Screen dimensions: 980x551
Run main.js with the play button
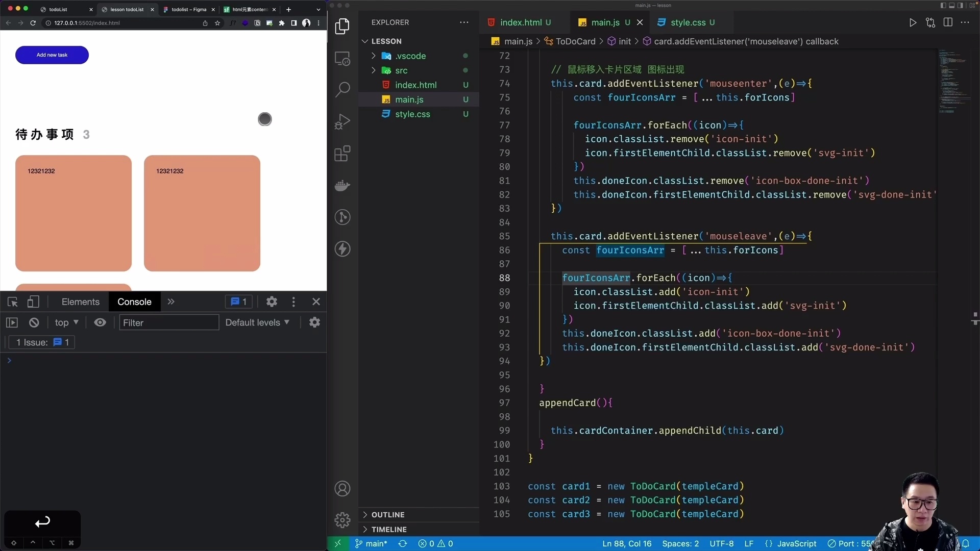[x=913, y=22]
